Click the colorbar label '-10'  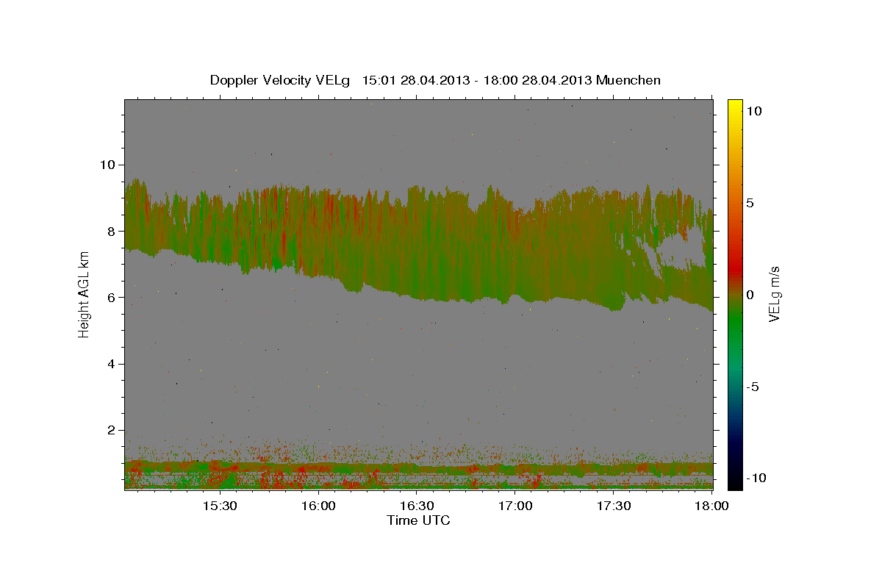tap(755, 478)
